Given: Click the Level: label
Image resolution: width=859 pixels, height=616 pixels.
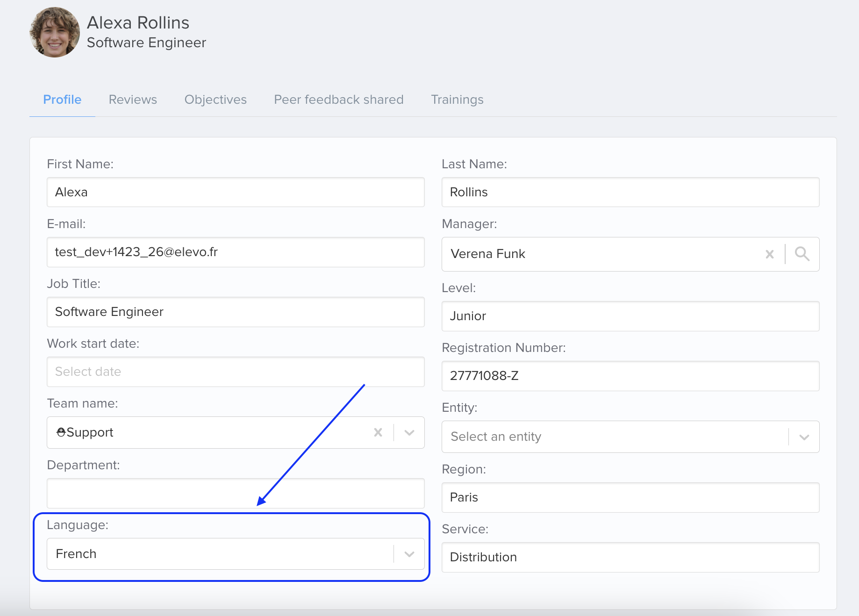Looking at the screenshot, I should point(458,288).
